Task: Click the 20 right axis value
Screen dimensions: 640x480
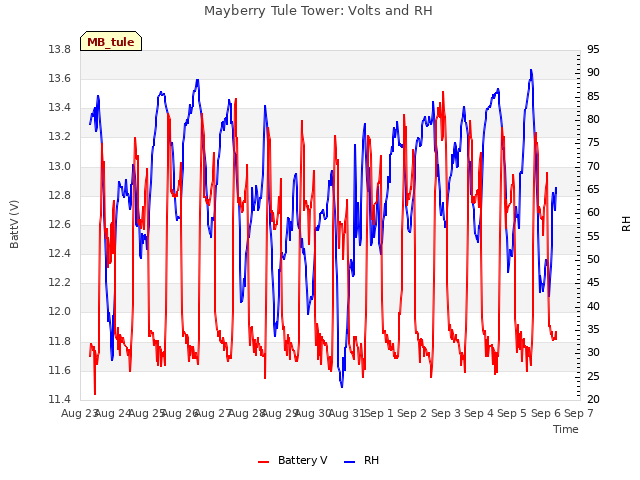Action: coord(593,400)
